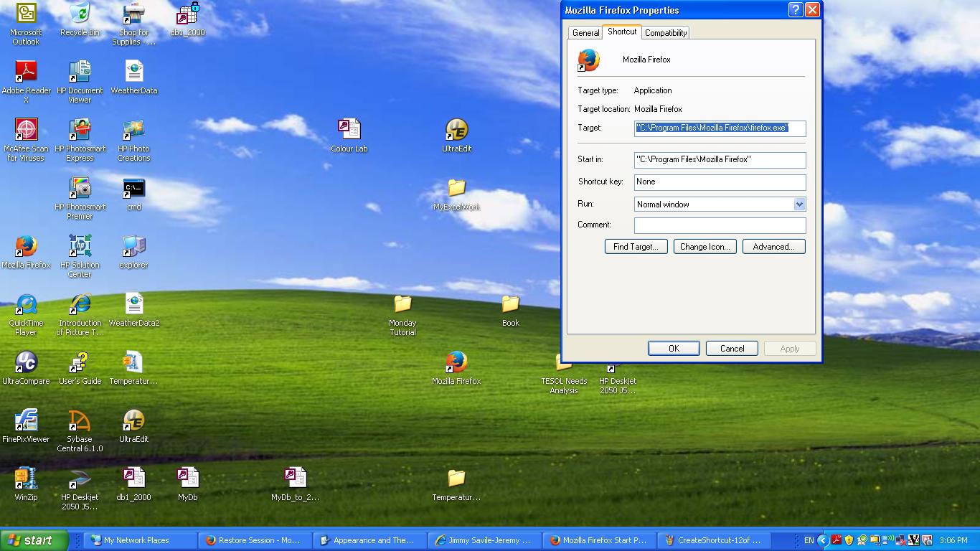This screenshot has width=980, height=551.
Task: Click in the Shortcut key field
Action: (720, 182)
